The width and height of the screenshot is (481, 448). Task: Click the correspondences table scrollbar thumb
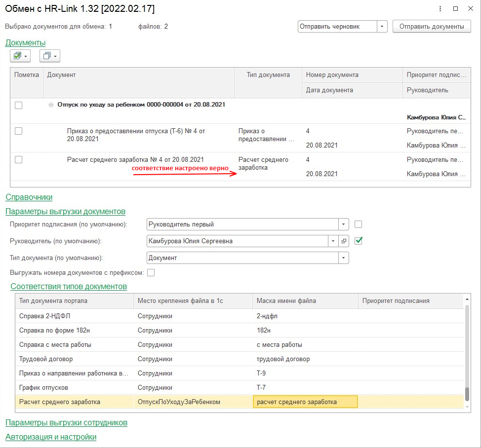coord(467,394)
